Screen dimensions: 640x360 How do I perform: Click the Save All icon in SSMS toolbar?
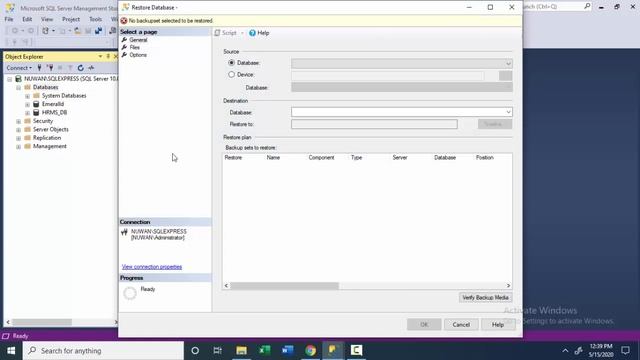[x=98, y=31]
